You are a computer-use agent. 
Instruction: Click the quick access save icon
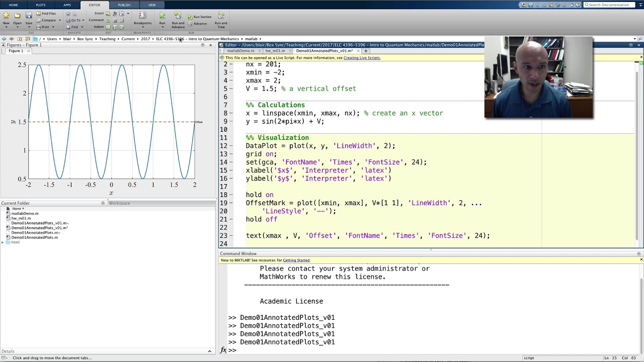(x=530, y=5)
